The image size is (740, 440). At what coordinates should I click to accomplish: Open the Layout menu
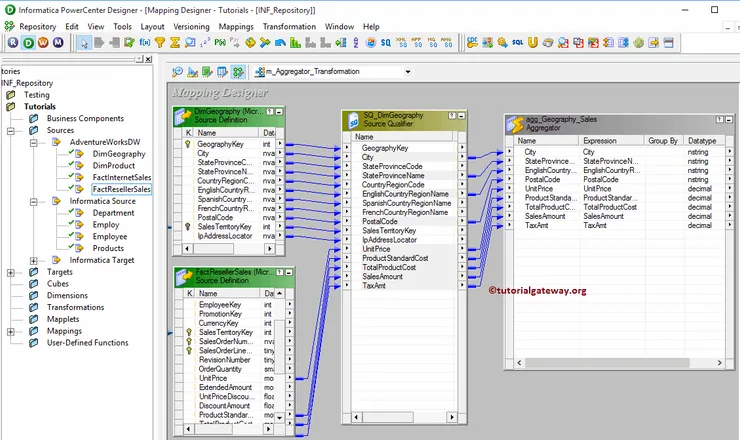tap(152, 27)
